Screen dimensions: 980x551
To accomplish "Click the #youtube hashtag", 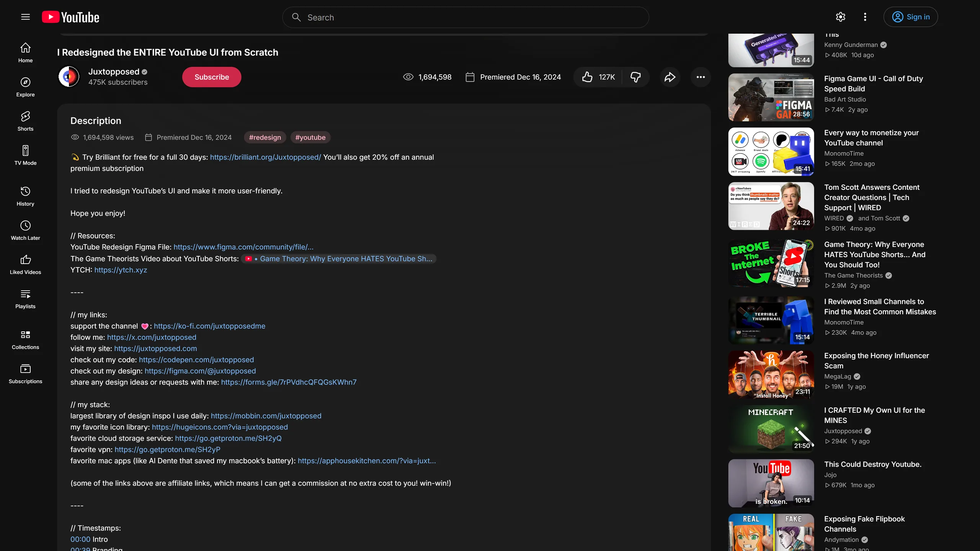I will [310, 137].
